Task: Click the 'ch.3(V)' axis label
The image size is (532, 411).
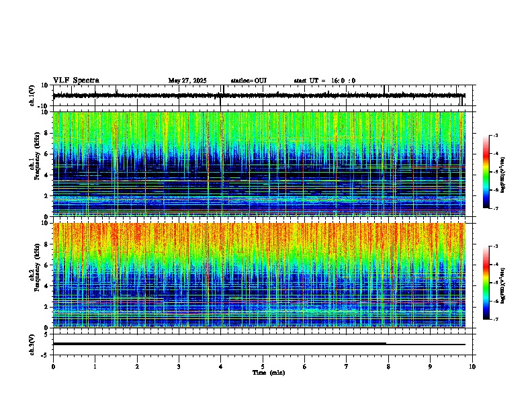Action: click(32, 345)
